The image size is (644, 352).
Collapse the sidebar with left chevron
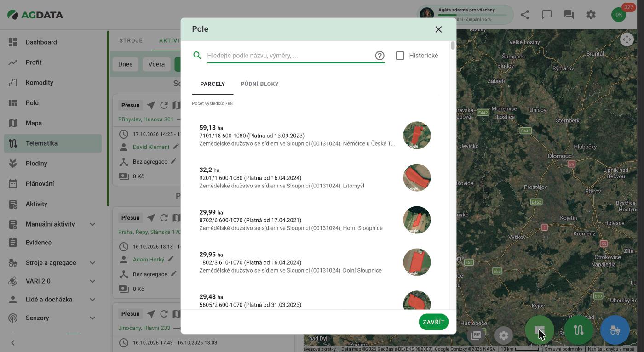pyautogui.click(x=13, y=343)
